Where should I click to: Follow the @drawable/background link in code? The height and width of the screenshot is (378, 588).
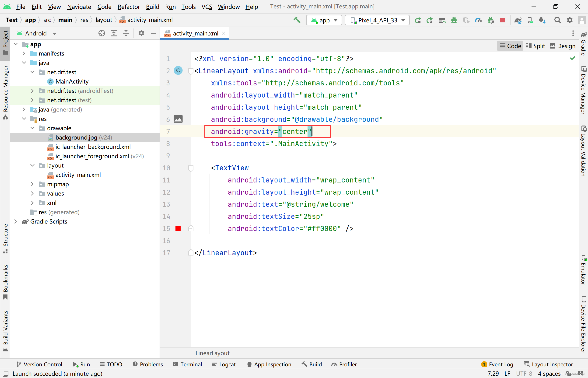click(x=336, y=119)
